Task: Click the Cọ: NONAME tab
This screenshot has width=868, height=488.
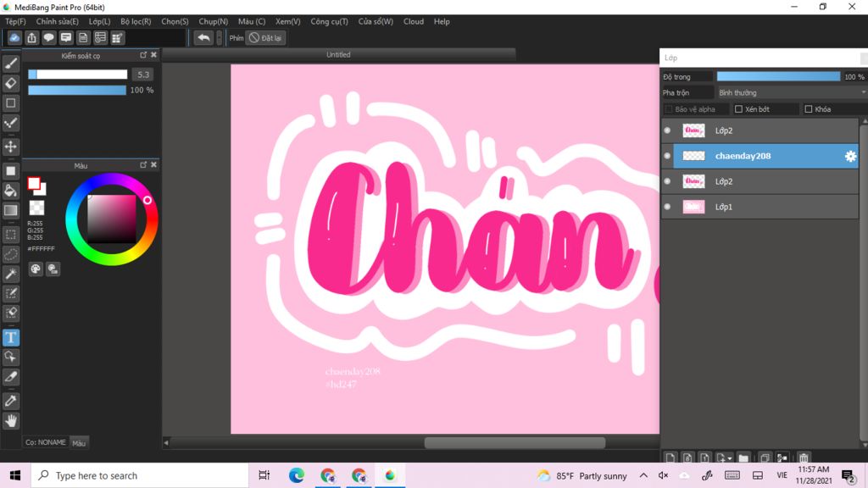Action: tap(46, 442)
